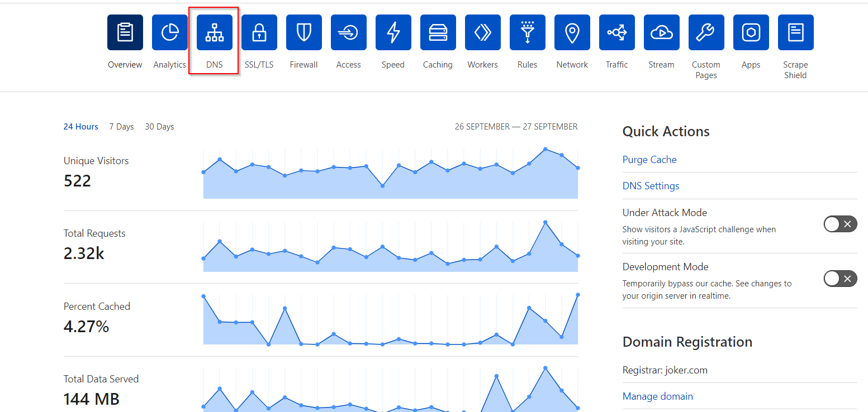The height and width of the screenshot is (412, 868).
Task: Open Custom Pages wrench icon
Action: click(x=706, y=33)
